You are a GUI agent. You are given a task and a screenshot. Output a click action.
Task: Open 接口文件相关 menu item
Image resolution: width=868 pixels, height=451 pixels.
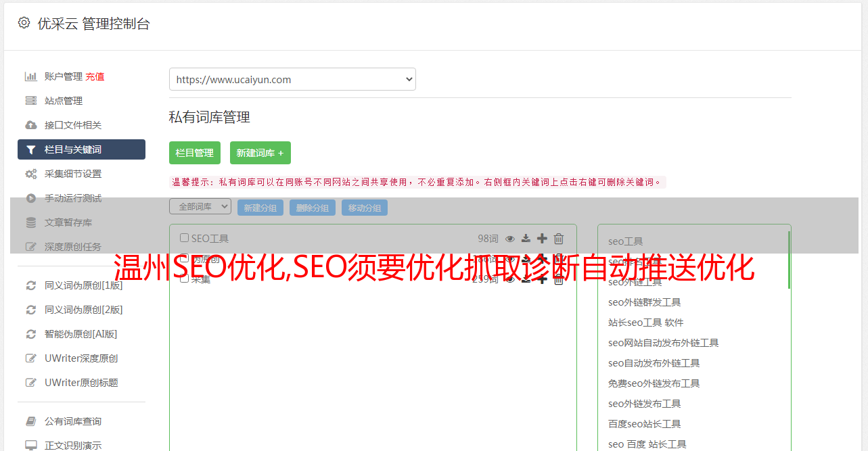pos(73,125)
